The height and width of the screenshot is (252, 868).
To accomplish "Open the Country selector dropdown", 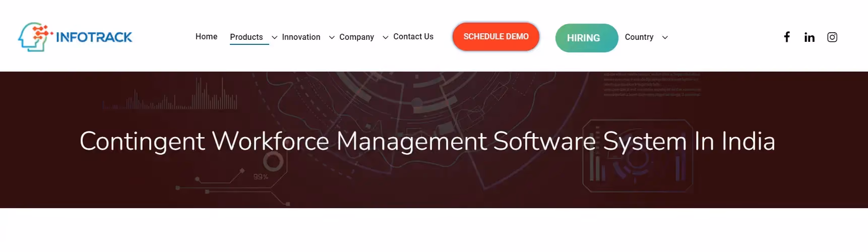I will tap(646, 37).
